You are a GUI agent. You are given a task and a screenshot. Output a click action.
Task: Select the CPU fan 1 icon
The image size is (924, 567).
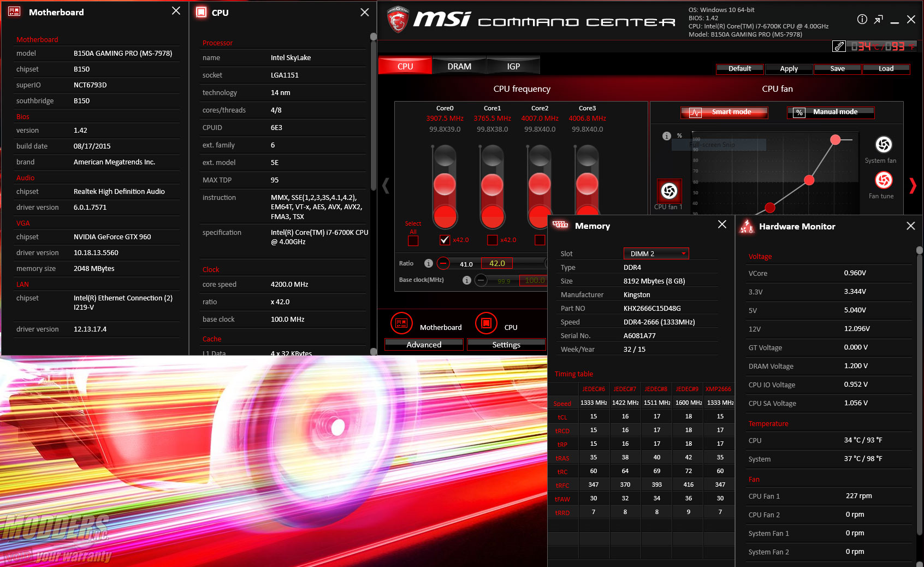pos(669,191)
